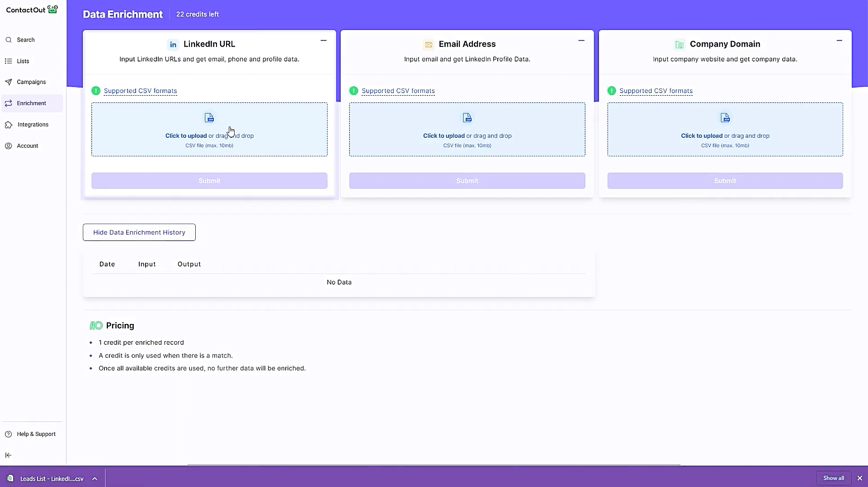Viewport: 868px width, 487px height.
Task: Open Integrations from the sidebar
Action: tap(33, 124)
